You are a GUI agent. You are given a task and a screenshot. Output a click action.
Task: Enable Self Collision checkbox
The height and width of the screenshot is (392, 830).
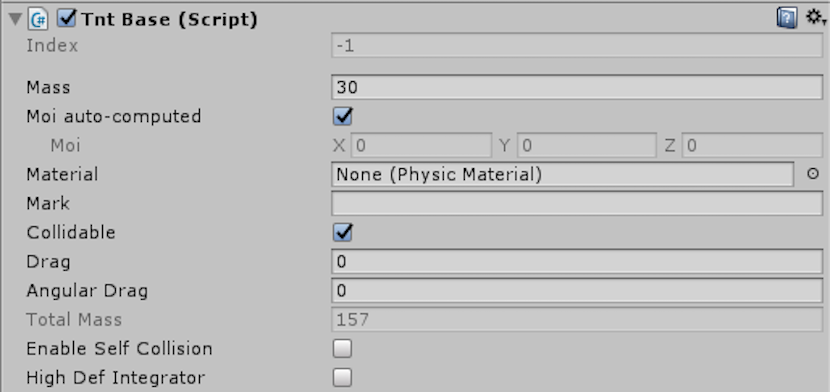[342, 349]
